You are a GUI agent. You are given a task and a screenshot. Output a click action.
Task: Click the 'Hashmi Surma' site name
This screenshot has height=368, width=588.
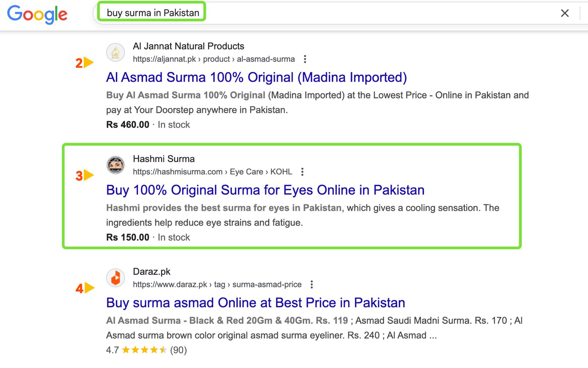(164, 159)
